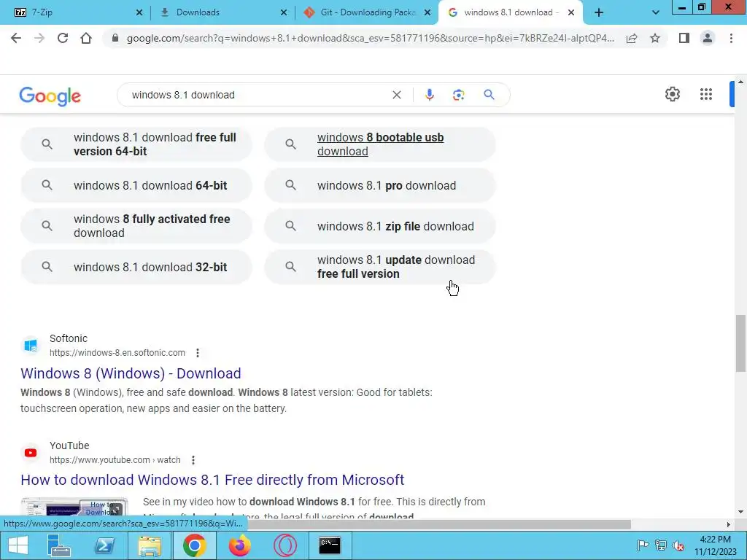
Task: Click the YouTube watch URL
Action: [x=115, y=460]
